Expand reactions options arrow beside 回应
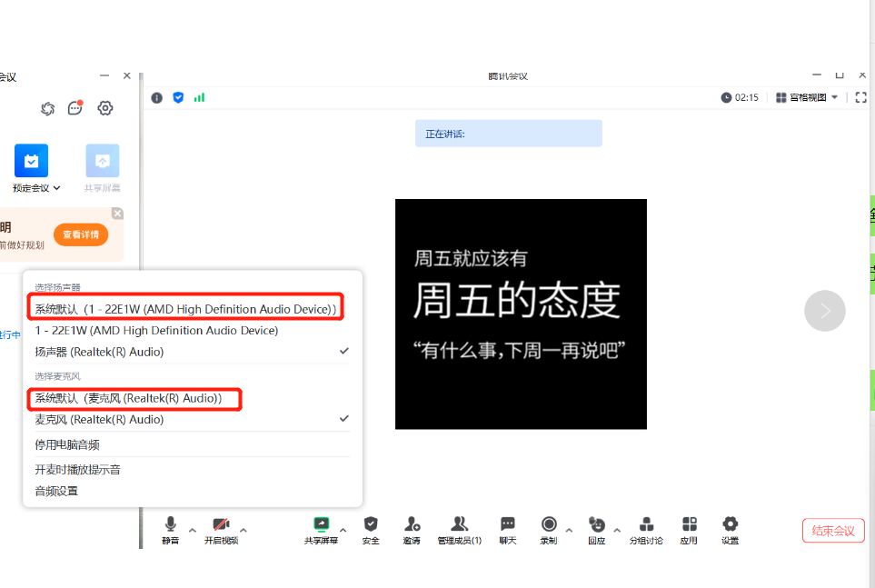Viewport: 875px width, 588px height. 617,530
